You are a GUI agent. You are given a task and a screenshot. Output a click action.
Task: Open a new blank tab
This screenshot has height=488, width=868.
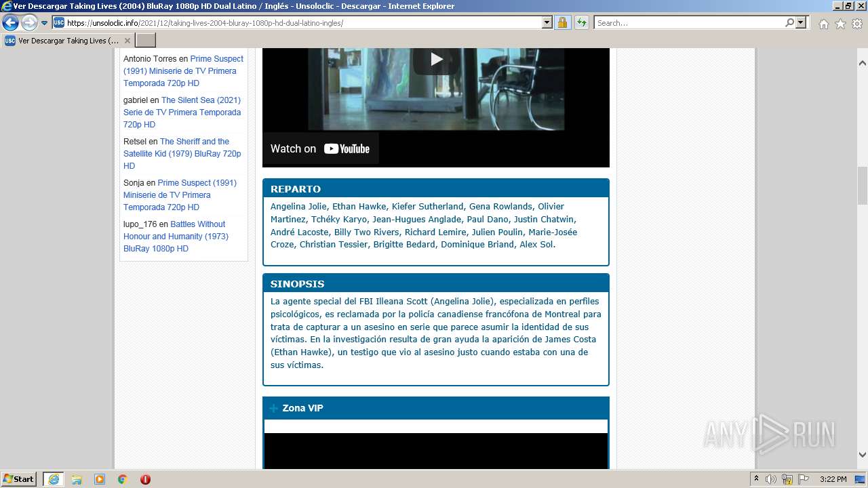pos(146,41)
